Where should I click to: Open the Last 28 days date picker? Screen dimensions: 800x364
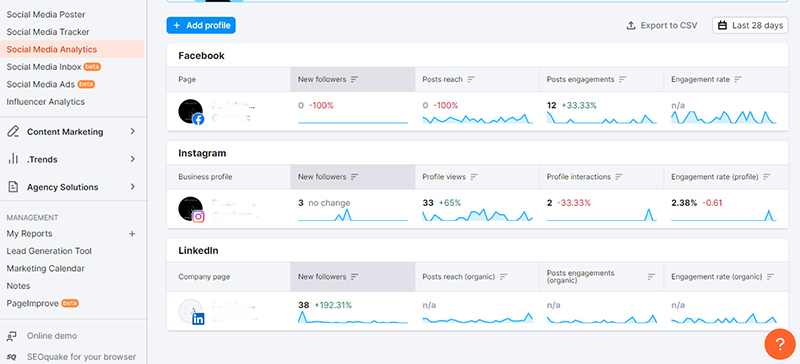pos(750,26)
